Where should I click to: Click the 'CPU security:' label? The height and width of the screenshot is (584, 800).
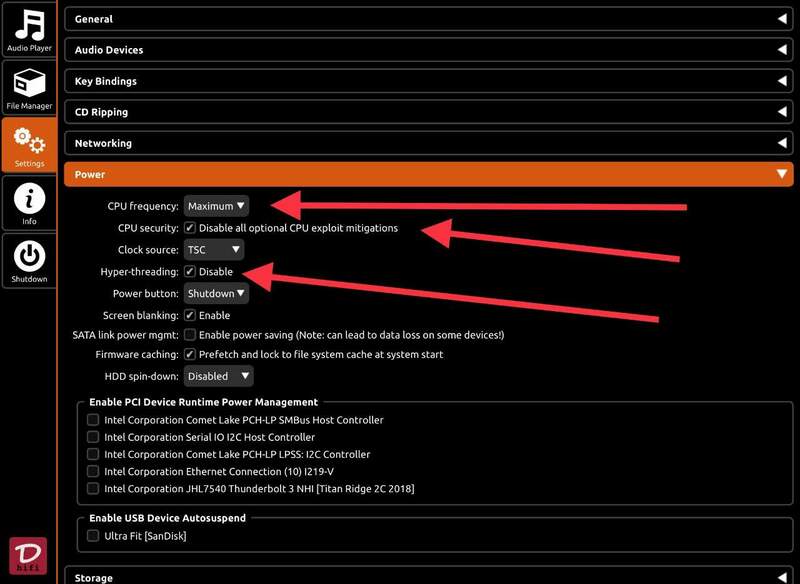click(x=148, y=228)
